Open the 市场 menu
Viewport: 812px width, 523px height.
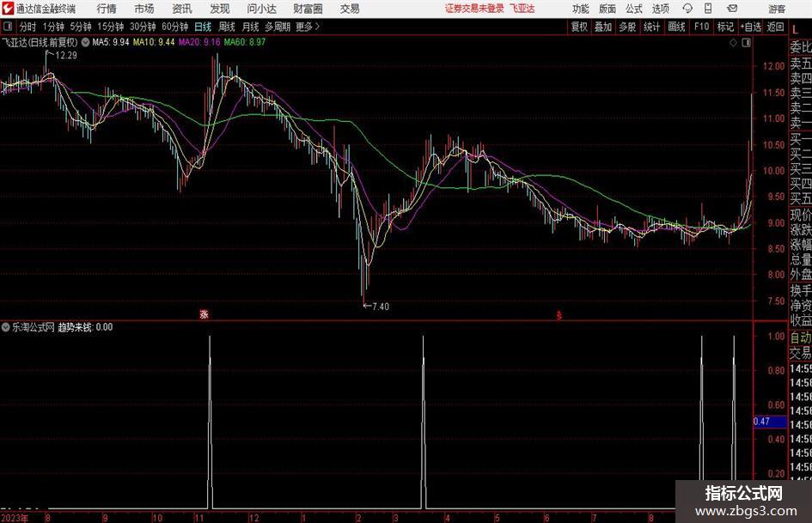pyautogui.click(x=144, y=9)
